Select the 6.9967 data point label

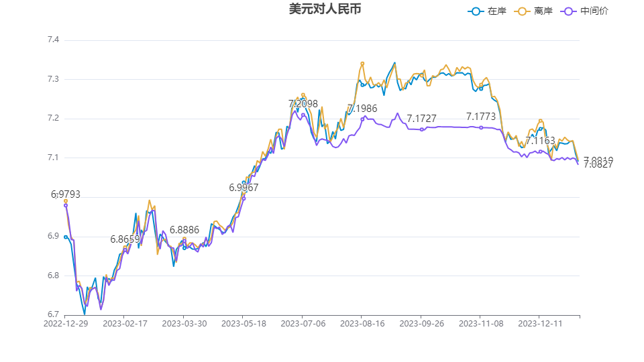244,188
